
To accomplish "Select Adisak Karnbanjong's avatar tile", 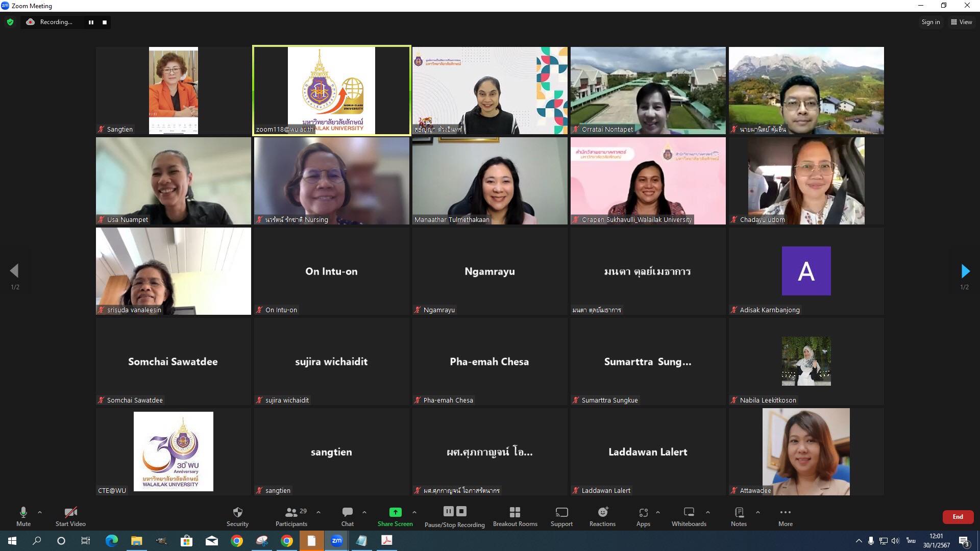I will (x=806, y=271).
